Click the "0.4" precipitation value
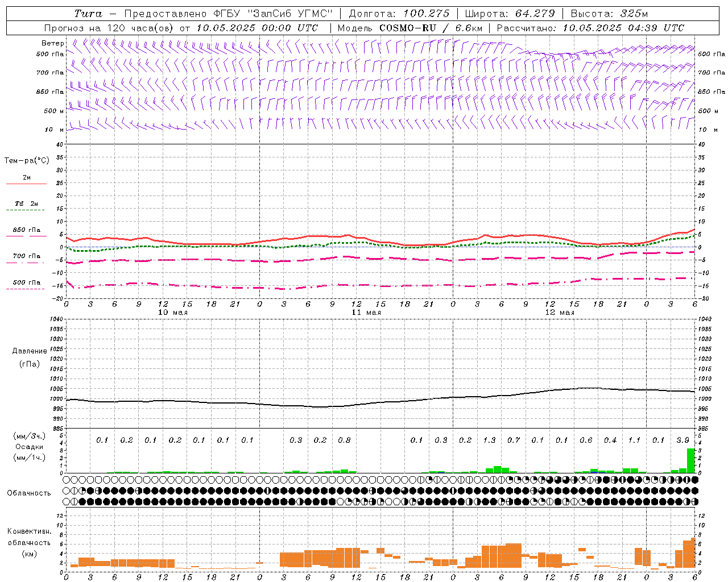Screen dimensions: 728x582 click(x=610, y=440)
